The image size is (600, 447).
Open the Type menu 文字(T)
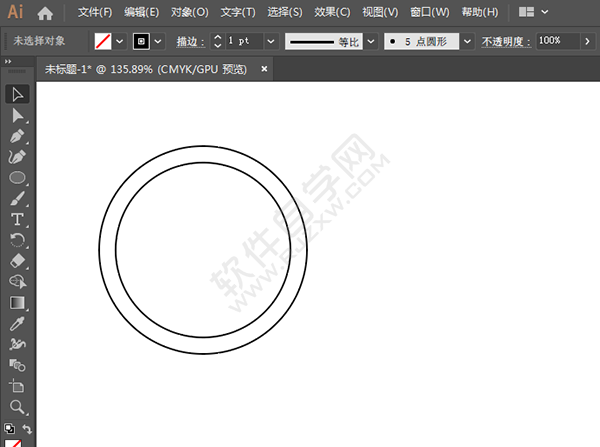[x=238, y=12]
